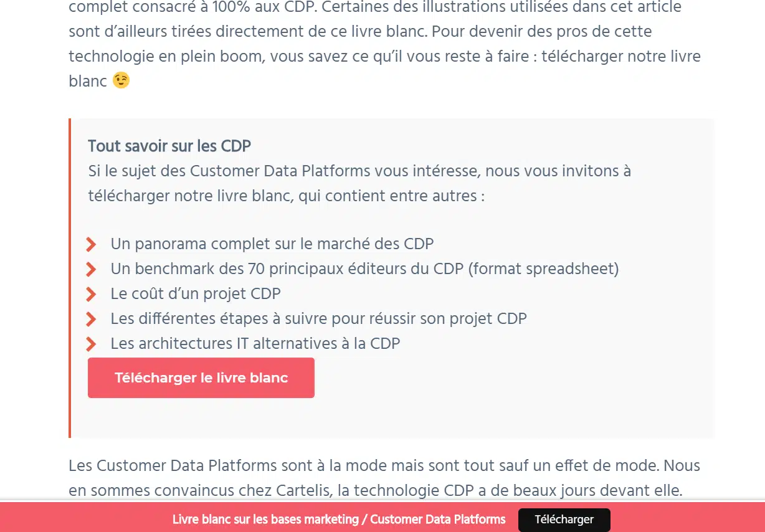Screen dimensions: 765x532
Task: Click the "Le coût d'un projet CDP" list text
Action: (196, 293)
